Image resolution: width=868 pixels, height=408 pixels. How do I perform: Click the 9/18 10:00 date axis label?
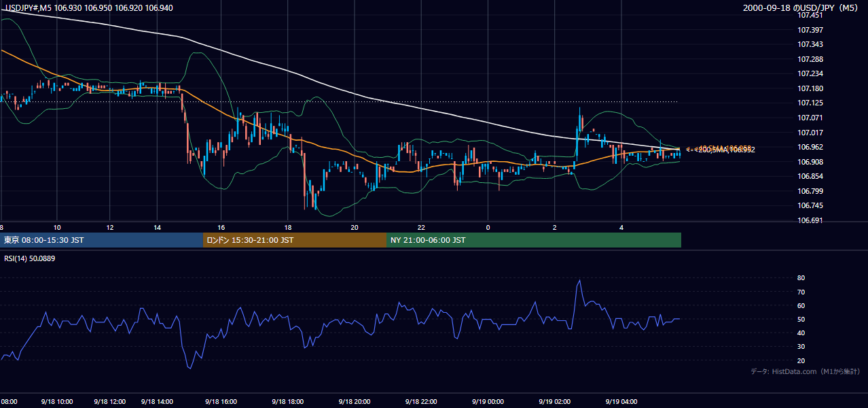tap(56, 401)
